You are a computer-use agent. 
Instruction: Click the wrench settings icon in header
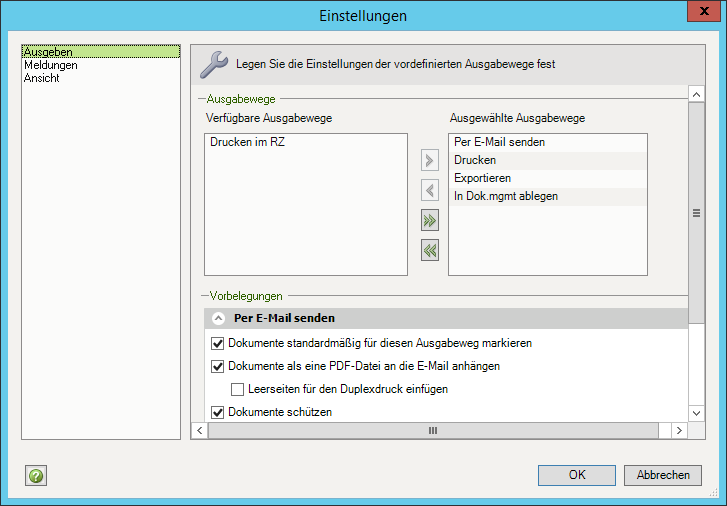pos(214,64)
